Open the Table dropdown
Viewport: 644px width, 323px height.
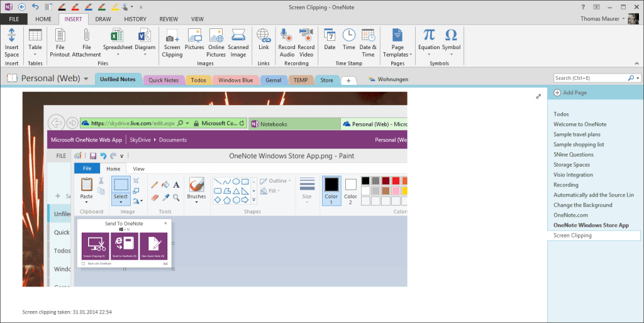pyautogui.click(x=35, y=54)
